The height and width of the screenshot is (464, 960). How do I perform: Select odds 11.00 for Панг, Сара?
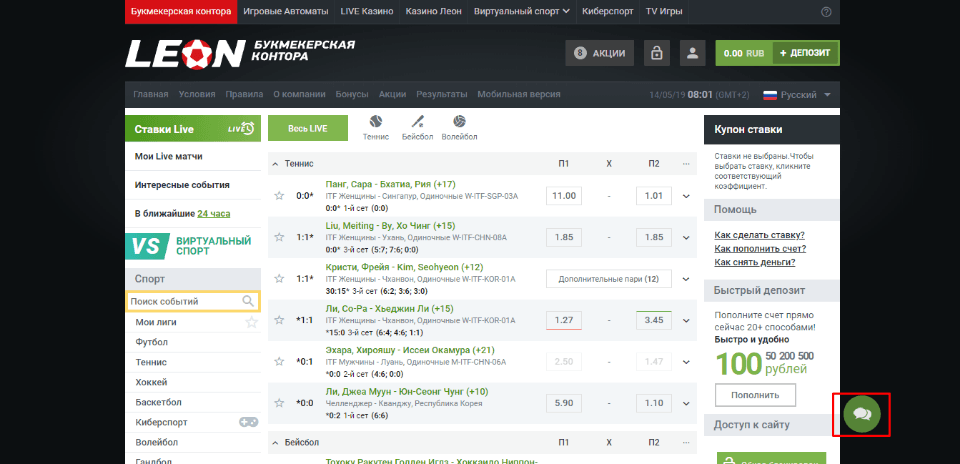point(564,196)
